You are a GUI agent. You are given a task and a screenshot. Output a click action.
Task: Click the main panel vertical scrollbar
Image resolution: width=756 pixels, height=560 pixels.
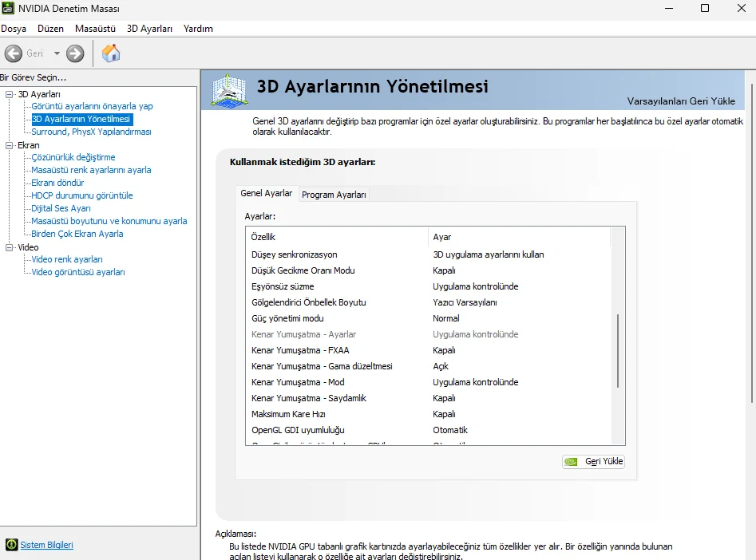coord(751,243)
